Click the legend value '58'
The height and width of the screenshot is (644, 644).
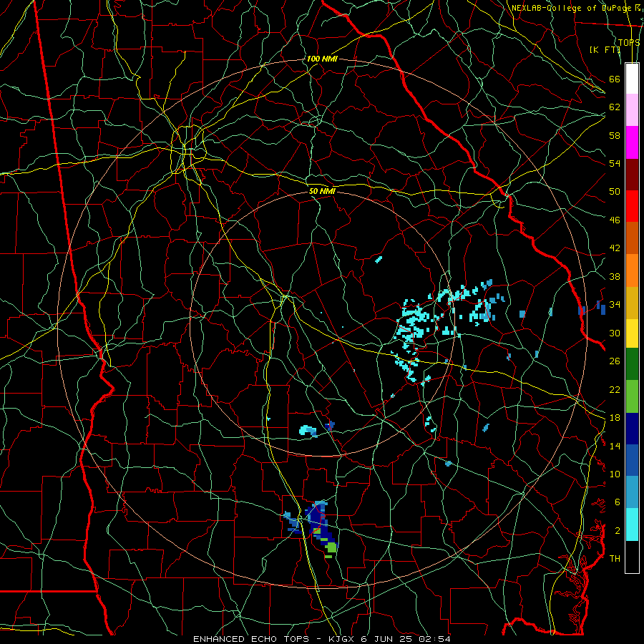(x=615, y=135)
